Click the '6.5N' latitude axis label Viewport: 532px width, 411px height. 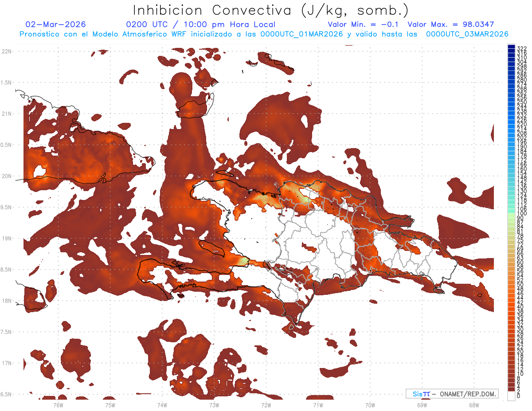pos(6,394)
